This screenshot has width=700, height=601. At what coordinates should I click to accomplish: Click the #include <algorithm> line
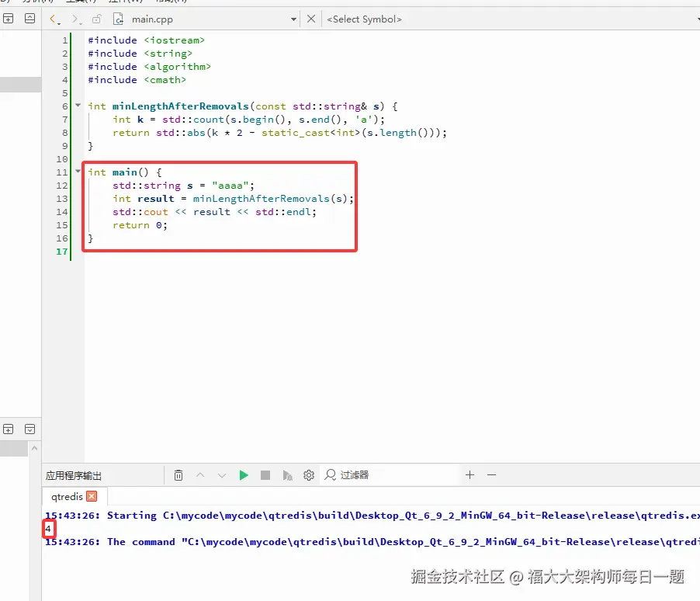pos(150,67)
